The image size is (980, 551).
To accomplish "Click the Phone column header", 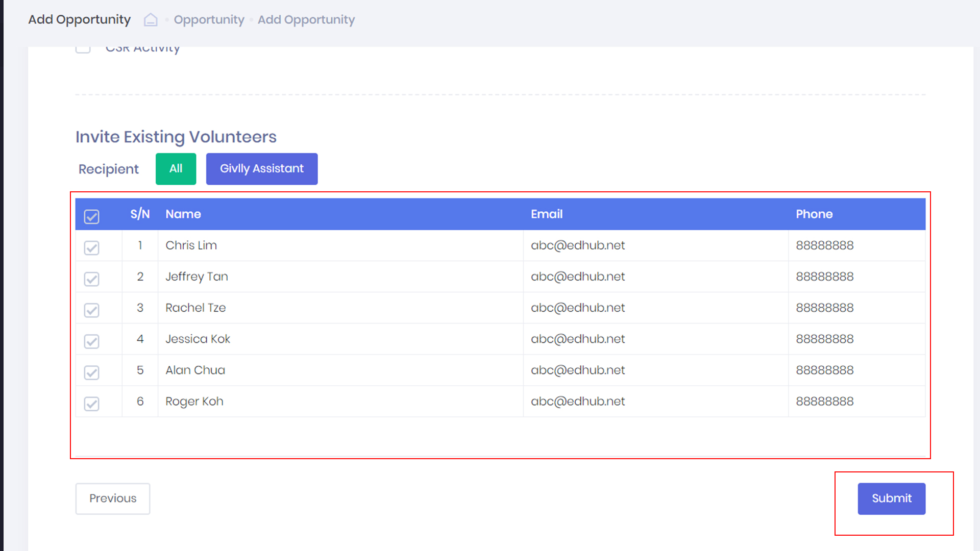I will (x=814, y=214).
